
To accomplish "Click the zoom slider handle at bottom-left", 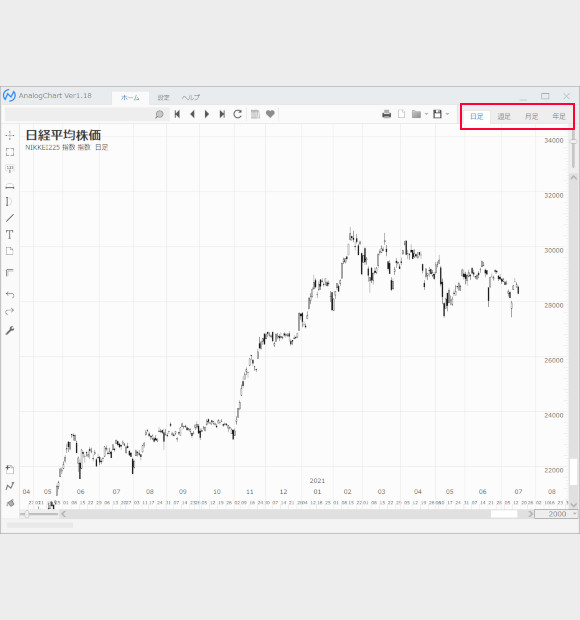I will (26, 514).
